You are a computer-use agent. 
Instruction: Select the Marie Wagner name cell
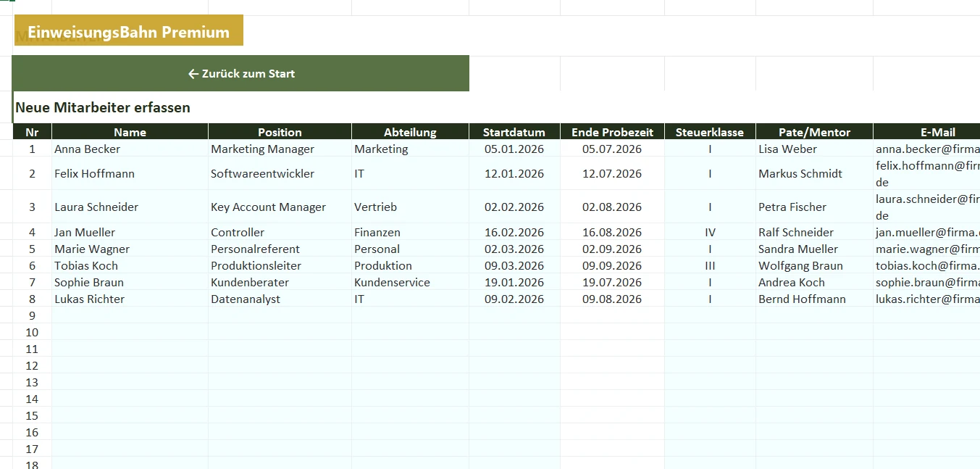[130, 249]
